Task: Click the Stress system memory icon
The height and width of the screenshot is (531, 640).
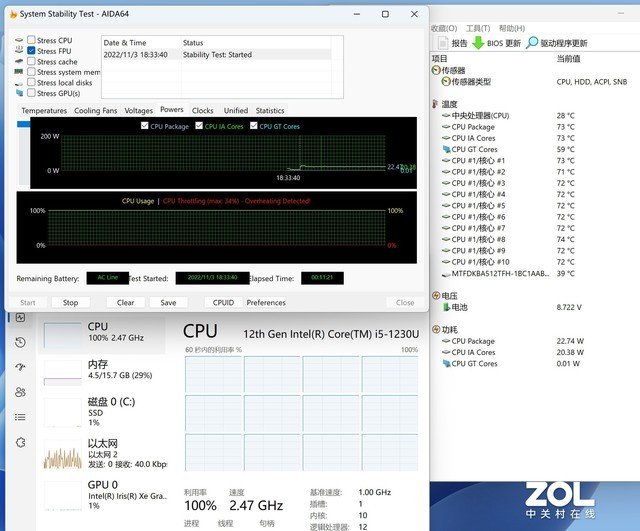Action: pos(19,71)
